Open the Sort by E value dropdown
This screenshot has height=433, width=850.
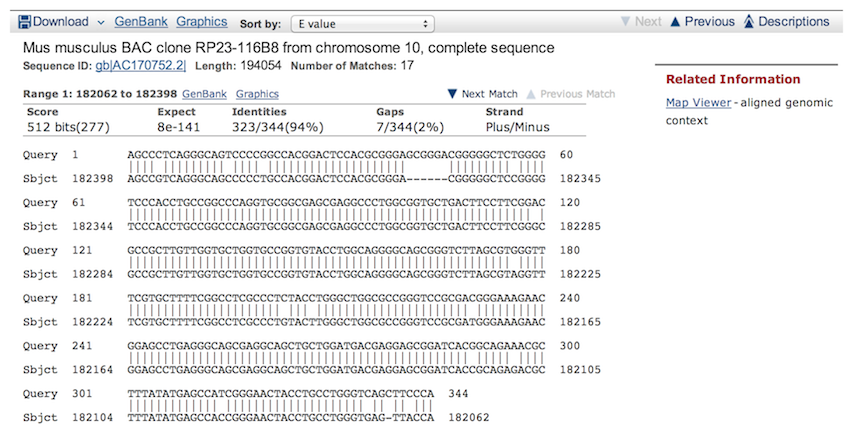pos(361,22)
